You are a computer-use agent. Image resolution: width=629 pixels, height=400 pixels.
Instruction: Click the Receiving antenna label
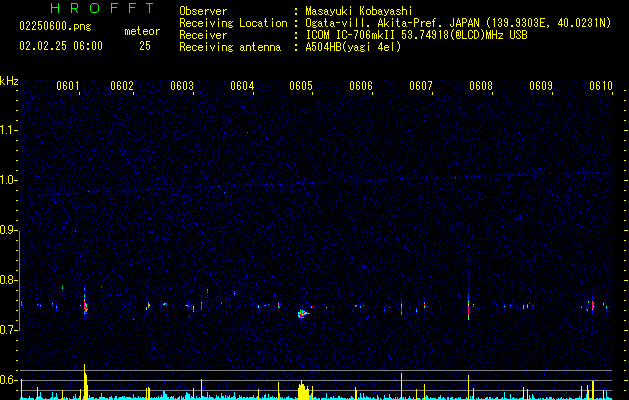pyautogui.click(x=230, y=47)
